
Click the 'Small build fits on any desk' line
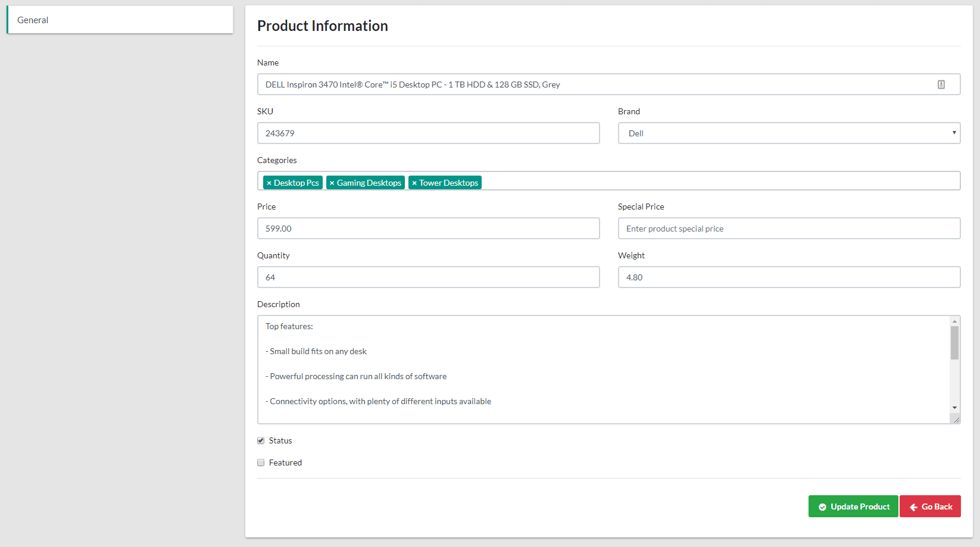(316, 351)
